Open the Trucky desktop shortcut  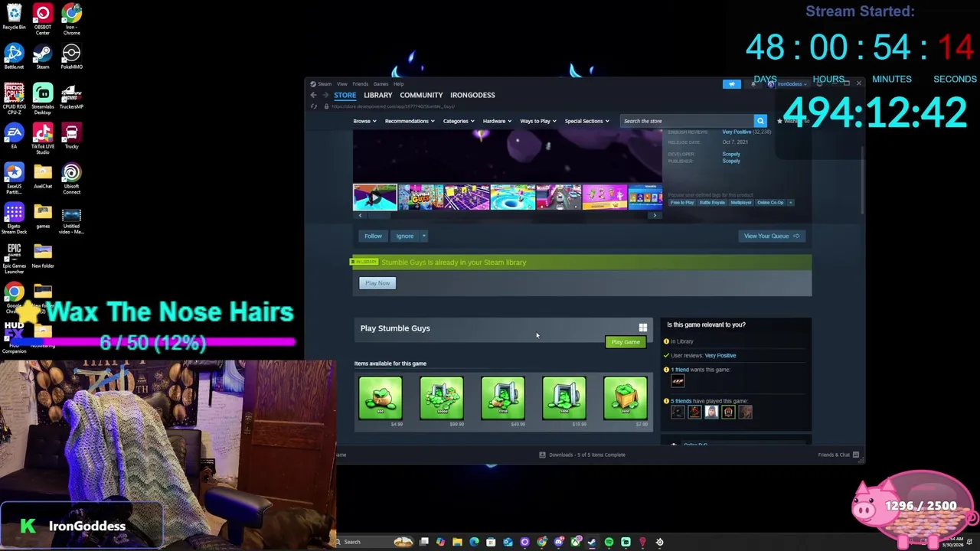click(71, 136)
